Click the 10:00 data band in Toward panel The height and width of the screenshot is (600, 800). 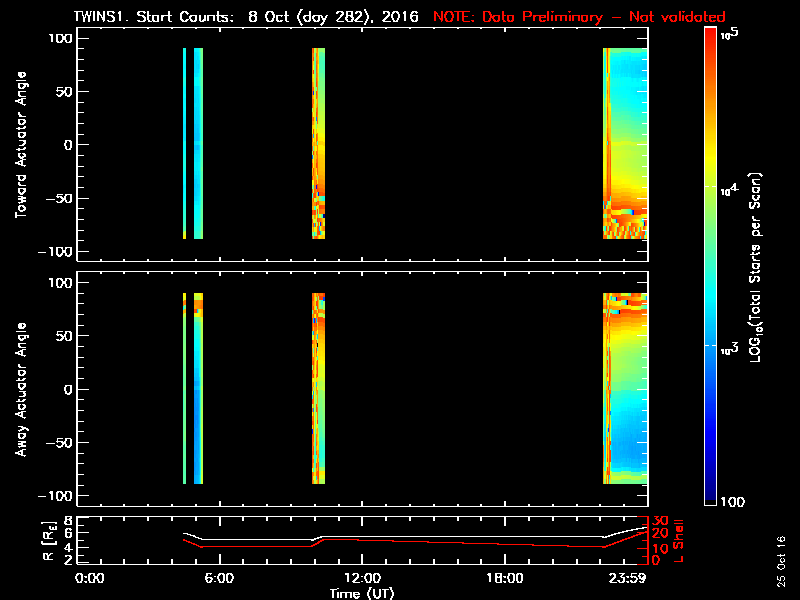[x=318, y=143]
